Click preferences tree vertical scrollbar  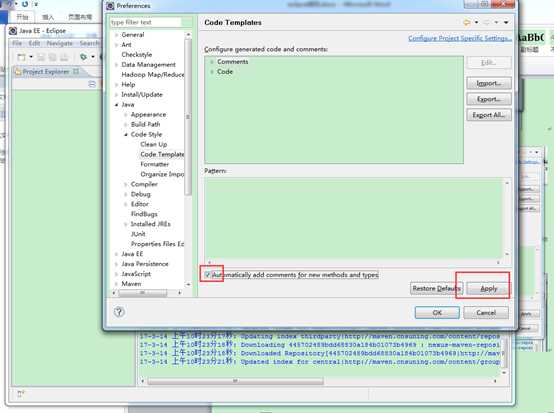click(x=188, y=117)
